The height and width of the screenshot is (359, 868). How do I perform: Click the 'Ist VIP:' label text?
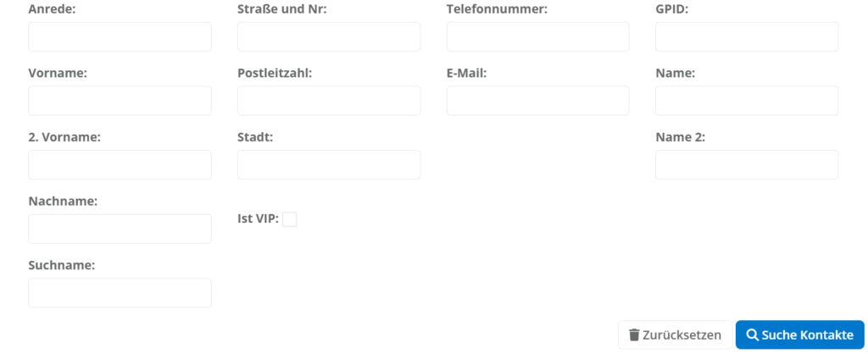[258, 218]
